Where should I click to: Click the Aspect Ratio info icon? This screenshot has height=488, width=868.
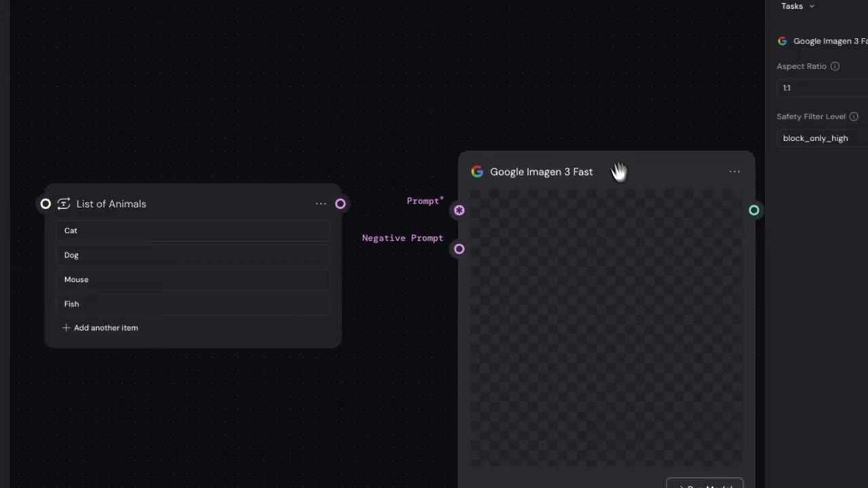(x=835, y=66)
